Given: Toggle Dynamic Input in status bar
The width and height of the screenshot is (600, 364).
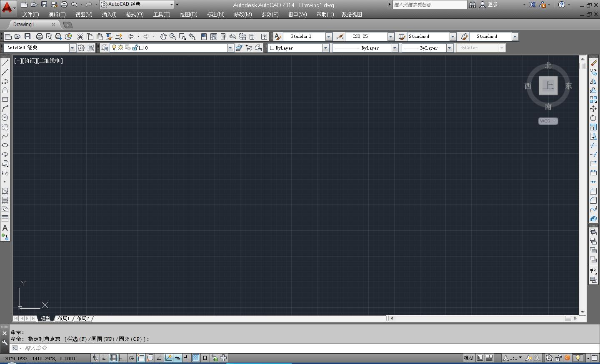Looking at the screenshot, I should click(177, 358).
